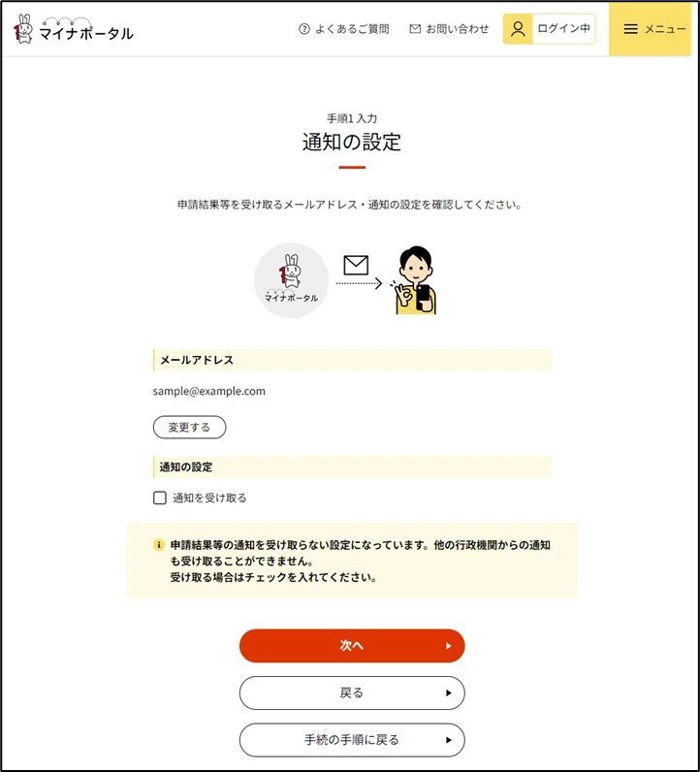Click the hamburger menu icon
Screen dimensions: 700x772
pyautogui.click(x=630, y=29)
